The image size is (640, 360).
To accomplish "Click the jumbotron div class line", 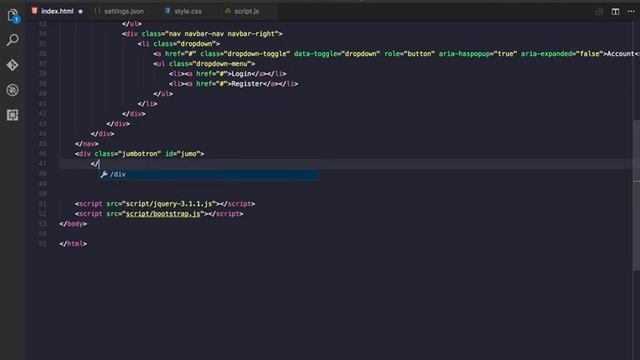I will pyautogui.click(x=139, y=154).
